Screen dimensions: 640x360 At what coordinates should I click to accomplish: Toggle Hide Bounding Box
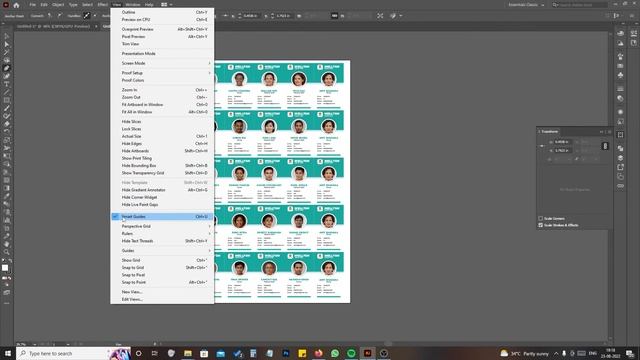[x=162, y=166]
